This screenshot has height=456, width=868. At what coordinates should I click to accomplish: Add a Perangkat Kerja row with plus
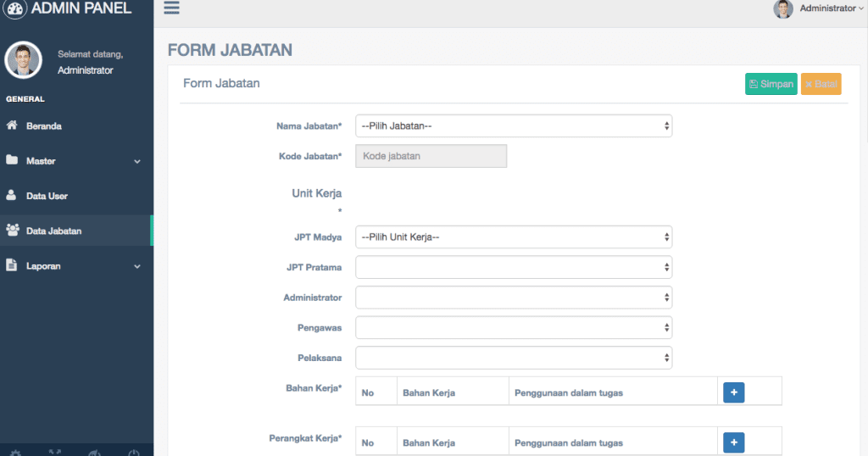733,442
